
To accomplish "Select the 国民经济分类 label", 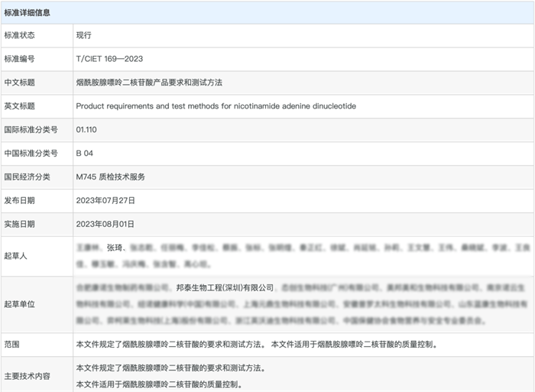I will (28, 177).
